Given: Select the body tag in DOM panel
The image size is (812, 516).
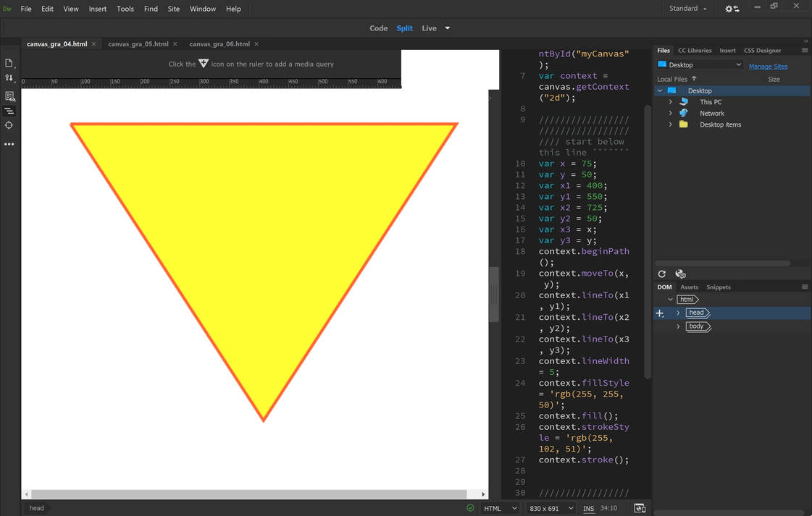Looking at the screenshot, I should [698, 326].
